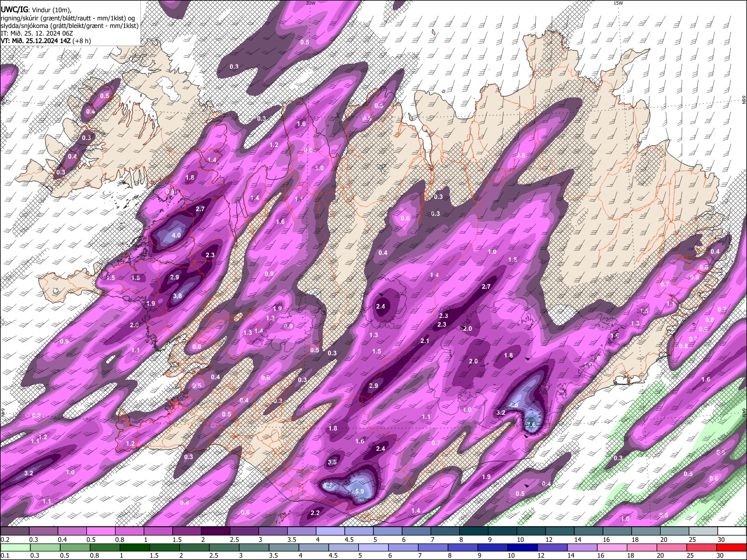Screen dimensions: 747x560
Task: Click the darkest green lower swatch between 1 and 1.5
Action: [x=134, y=547]
